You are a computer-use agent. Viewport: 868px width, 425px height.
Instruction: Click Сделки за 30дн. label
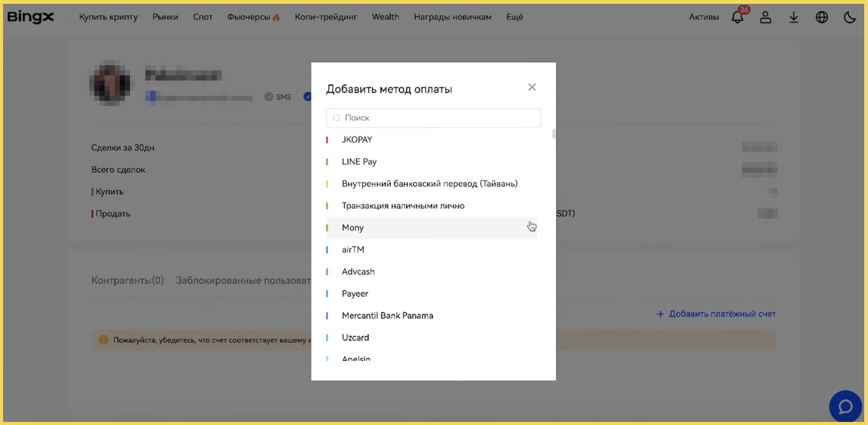[x=124, y=148]
